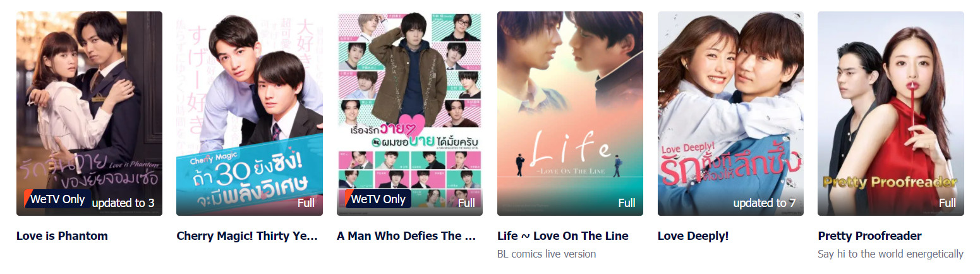
Task: Click the Pretty Proofreader title link
Action: 869,236
